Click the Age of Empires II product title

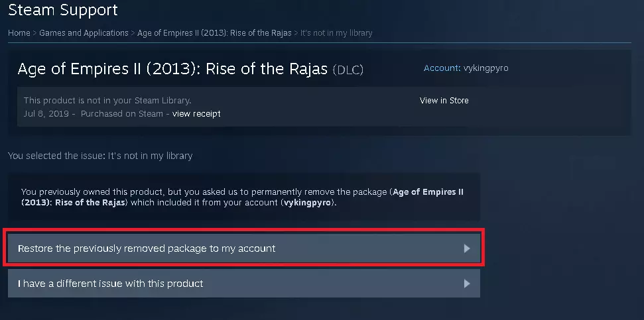tap(172, 69)
